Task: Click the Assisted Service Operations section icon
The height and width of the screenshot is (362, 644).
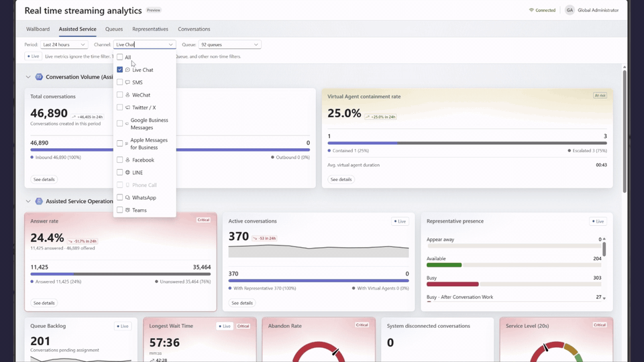Action: [39, 201]
